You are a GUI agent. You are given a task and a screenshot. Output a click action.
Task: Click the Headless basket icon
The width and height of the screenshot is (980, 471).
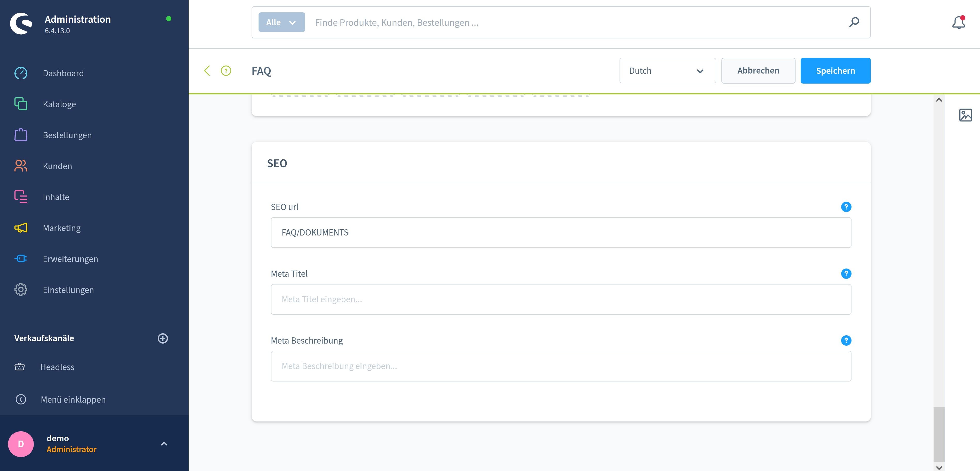(19, 367)
